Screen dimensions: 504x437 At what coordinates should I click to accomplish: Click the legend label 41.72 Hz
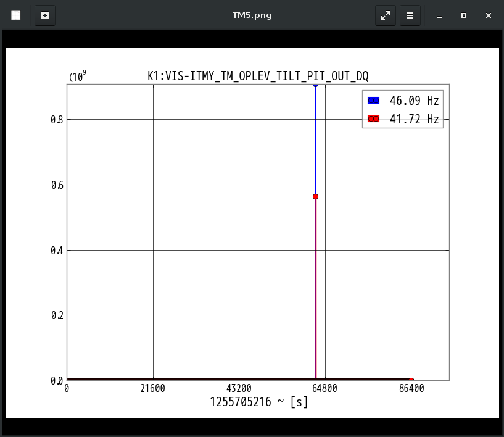tap(414, 119)
